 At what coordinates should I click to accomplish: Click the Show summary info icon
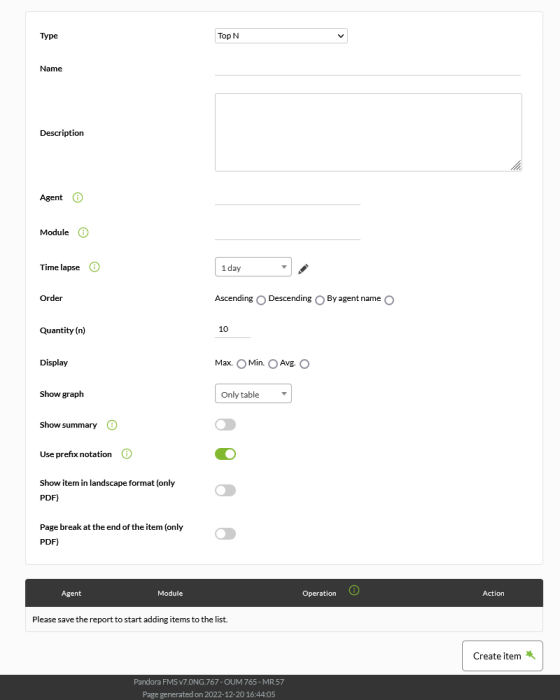coord(112,425)
